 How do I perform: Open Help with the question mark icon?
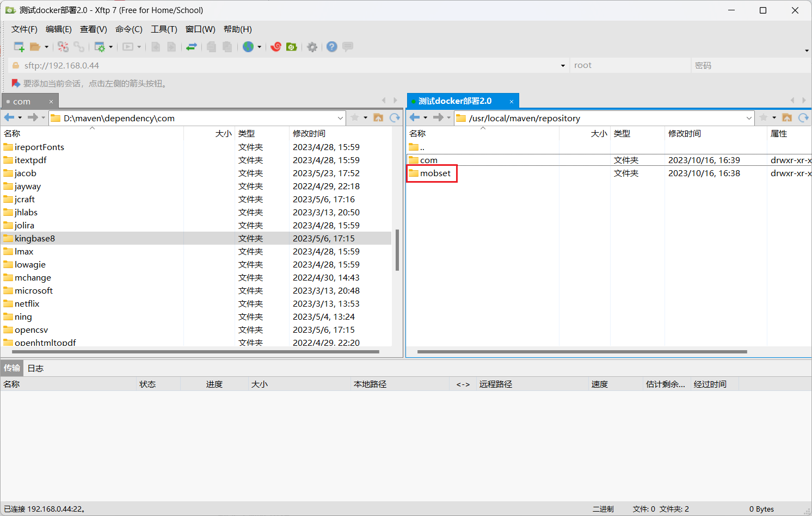[x=332, y=47]
